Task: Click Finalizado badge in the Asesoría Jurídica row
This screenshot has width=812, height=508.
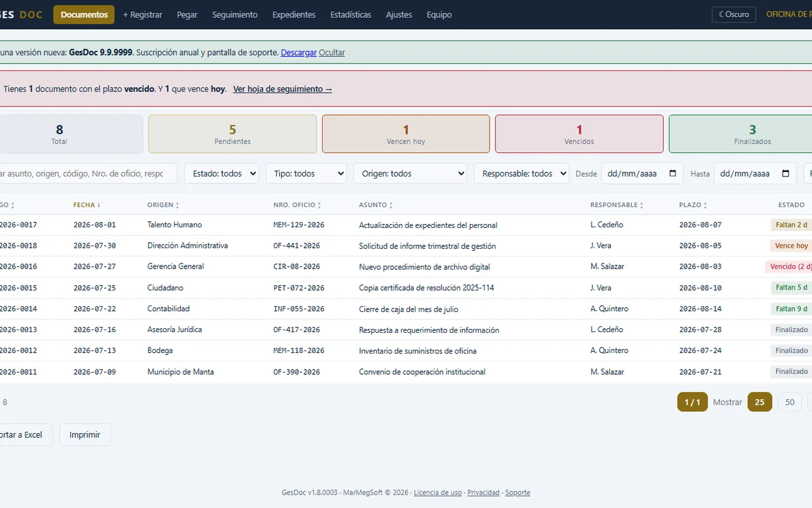Action: coord(792,330)
